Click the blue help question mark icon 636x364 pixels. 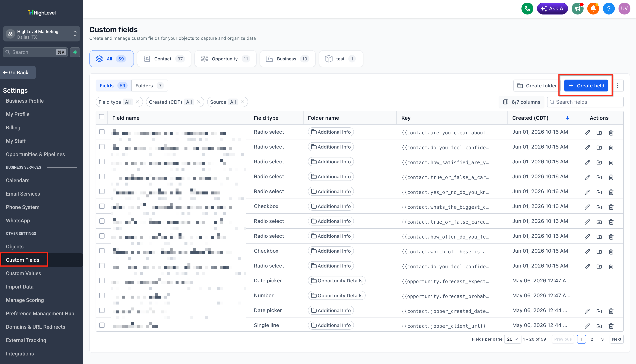pos(609,9)
